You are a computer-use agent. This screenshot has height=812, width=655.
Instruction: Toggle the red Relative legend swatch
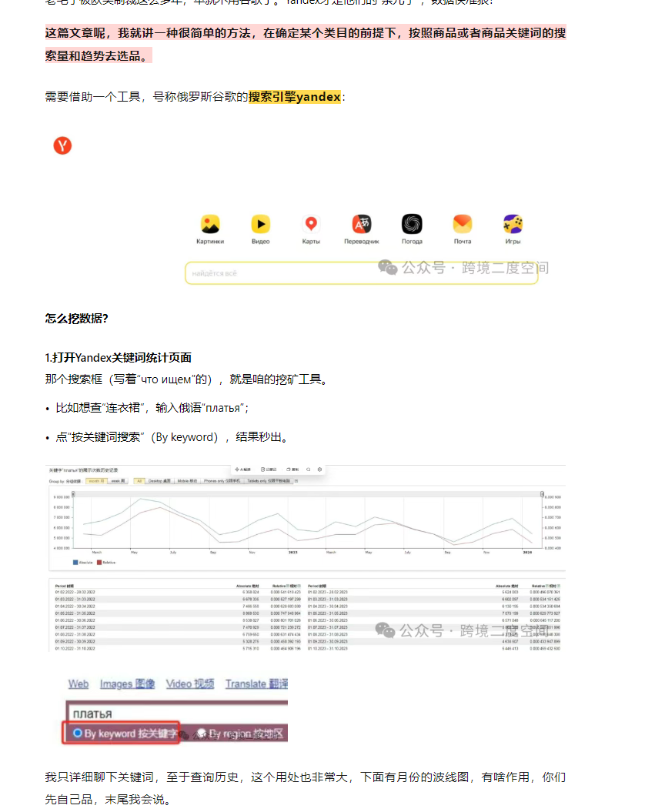(x=99, y=563)
